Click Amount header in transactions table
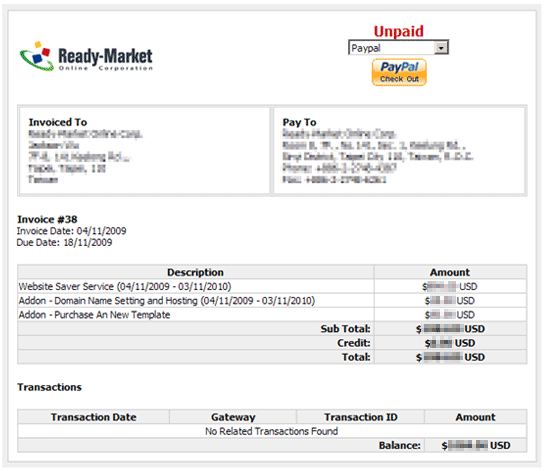Viewport: 545px width, 471px height. [x=475, y=417]
